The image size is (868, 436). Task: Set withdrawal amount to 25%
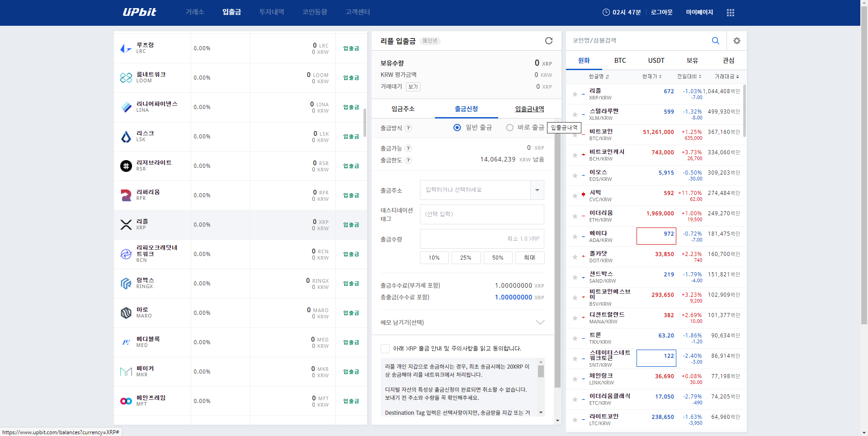click(466, 258)
